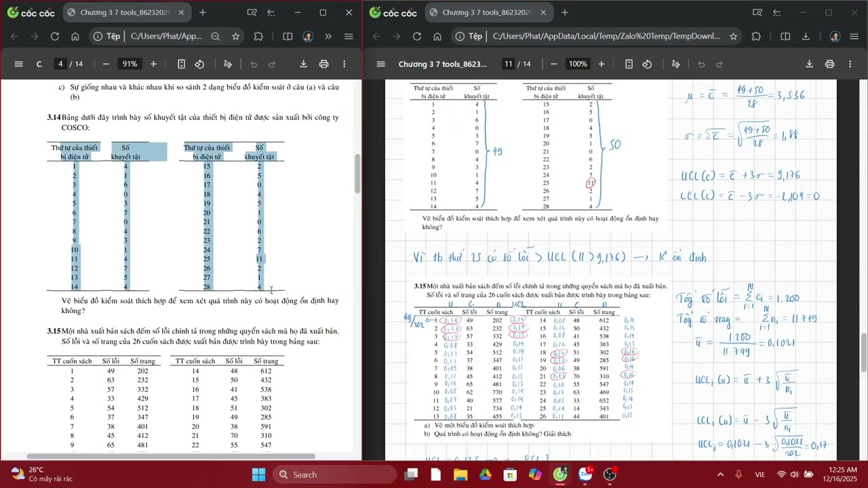Open more actions menu in left PDF toolbar
Screen dimensions: 868x488
344,64
